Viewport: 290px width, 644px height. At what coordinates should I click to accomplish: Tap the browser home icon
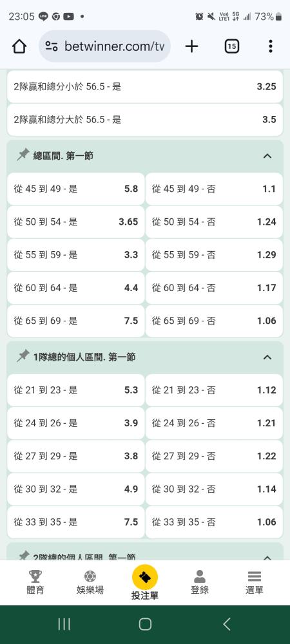pyautogui.click(x=19, y=46)
